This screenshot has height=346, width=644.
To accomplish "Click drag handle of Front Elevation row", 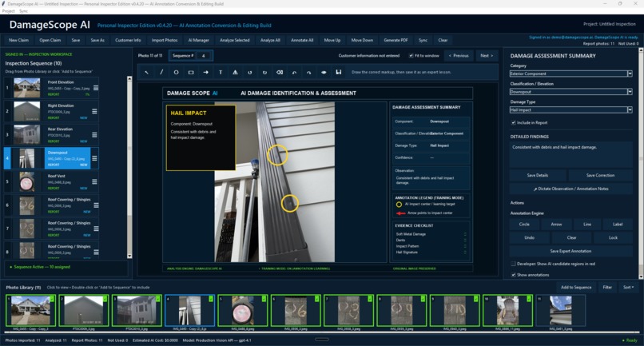I will point(96,88).
